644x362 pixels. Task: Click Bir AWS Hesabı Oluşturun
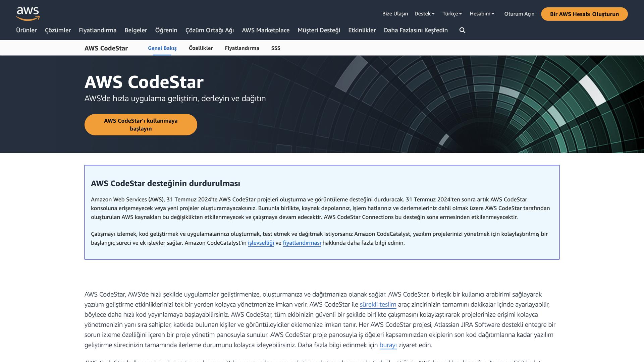[x=584, y=14]
